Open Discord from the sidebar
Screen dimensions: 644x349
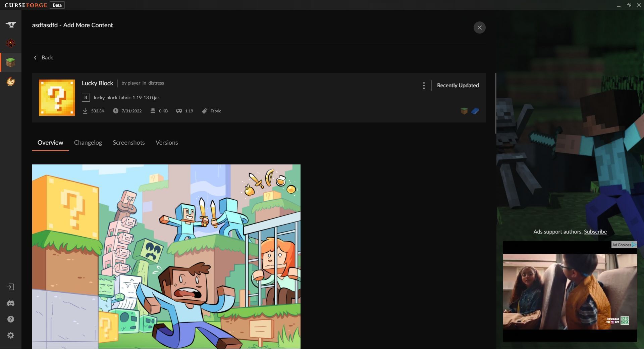11,303
